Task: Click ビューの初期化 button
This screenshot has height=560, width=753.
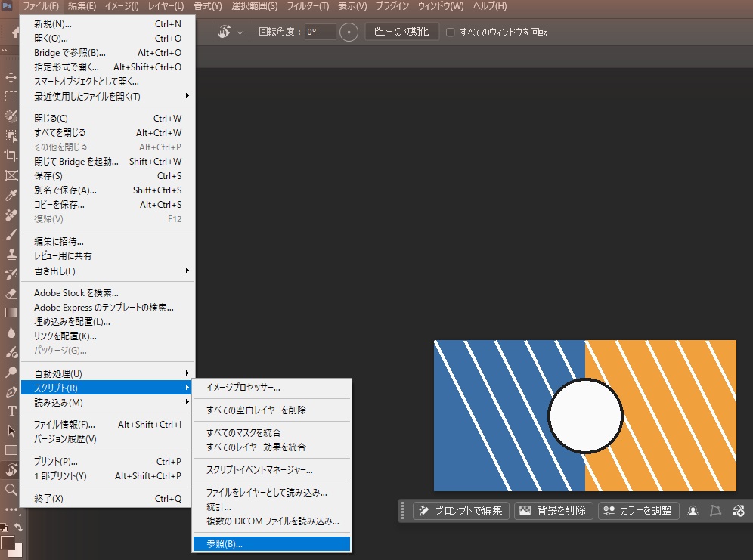Action: 401,32
